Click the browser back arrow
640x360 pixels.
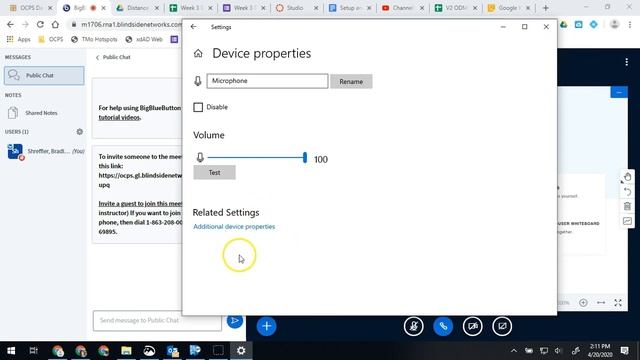click(10, 24)
